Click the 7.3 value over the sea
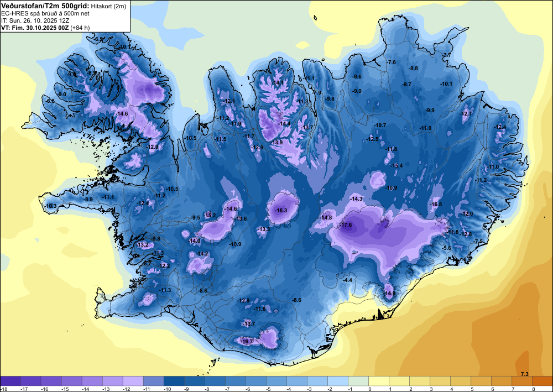 point(525,374)
